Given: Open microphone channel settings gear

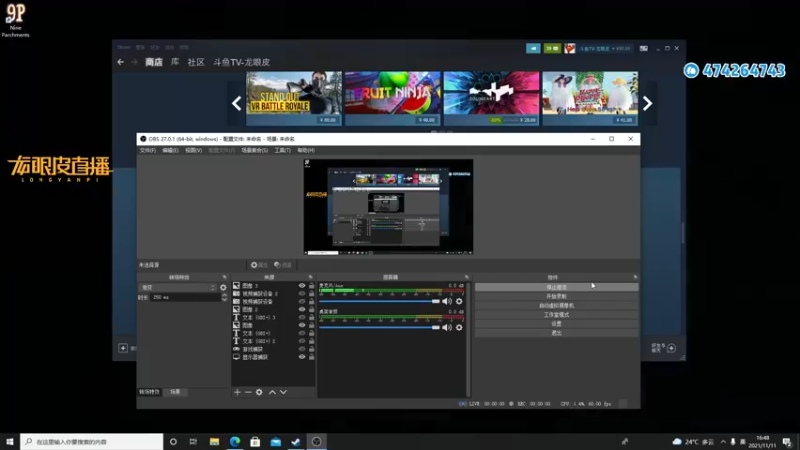Looking at the screenshot, I should pos(459,302).
